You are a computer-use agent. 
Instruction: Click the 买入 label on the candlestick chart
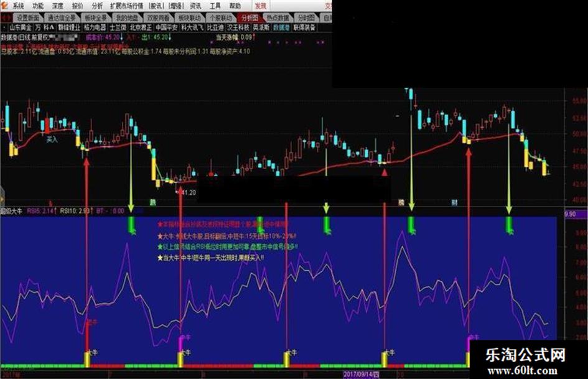coord(52,139)
